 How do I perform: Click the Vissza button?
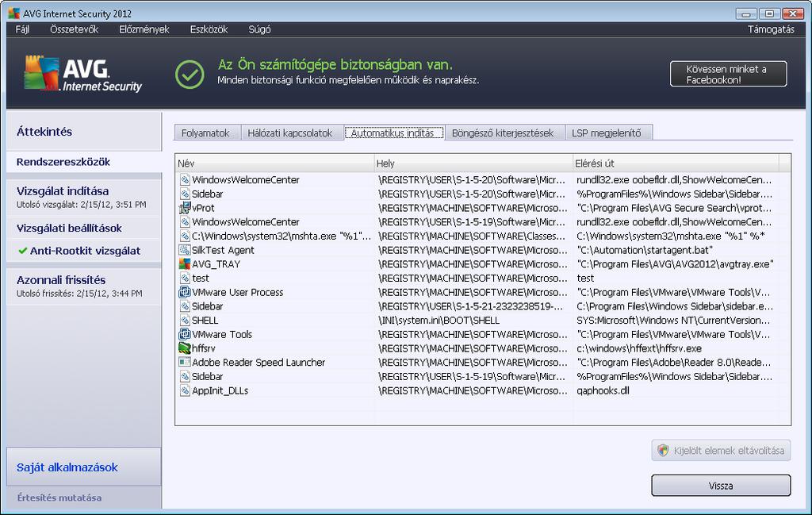(x=721, y=486)
